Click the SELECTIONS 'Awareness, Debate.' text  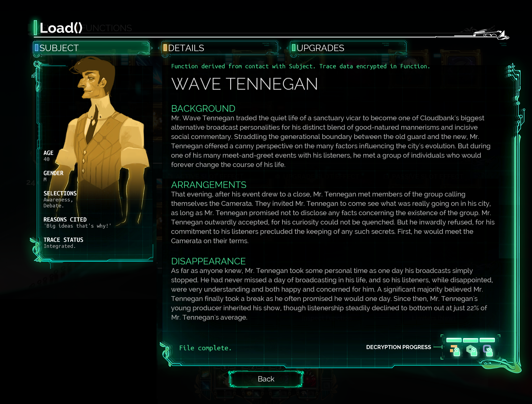pyautogui.click(x=58, y=203)
